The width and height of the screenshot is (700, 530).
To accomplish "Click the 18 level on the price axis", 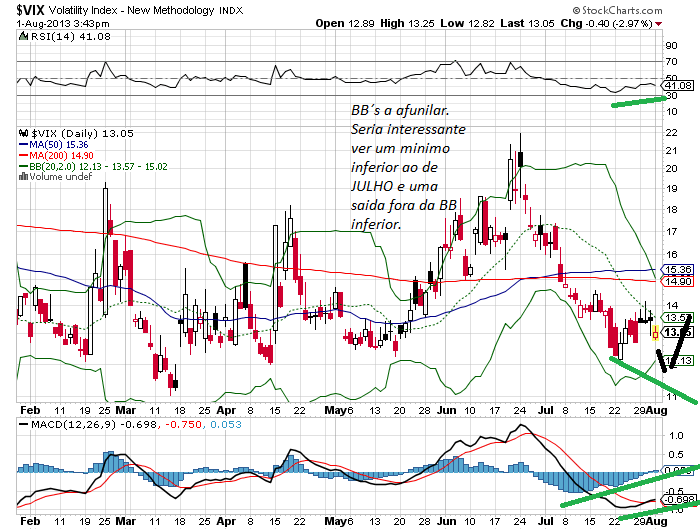I will tap(671, 210).
